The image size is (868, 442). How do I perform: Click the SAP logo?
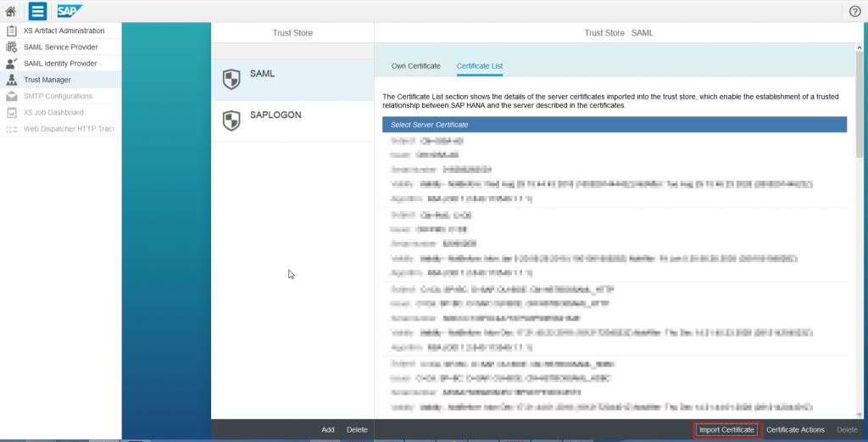point(70,11)
